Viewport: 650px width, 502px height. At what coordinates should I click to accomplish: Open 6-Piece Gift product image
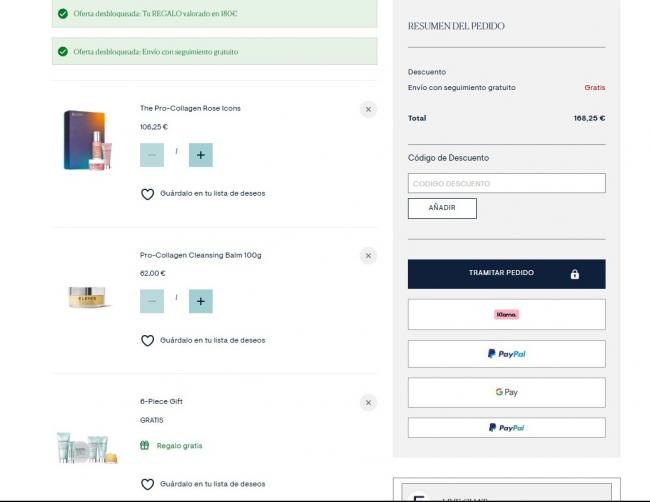(87, 448)
